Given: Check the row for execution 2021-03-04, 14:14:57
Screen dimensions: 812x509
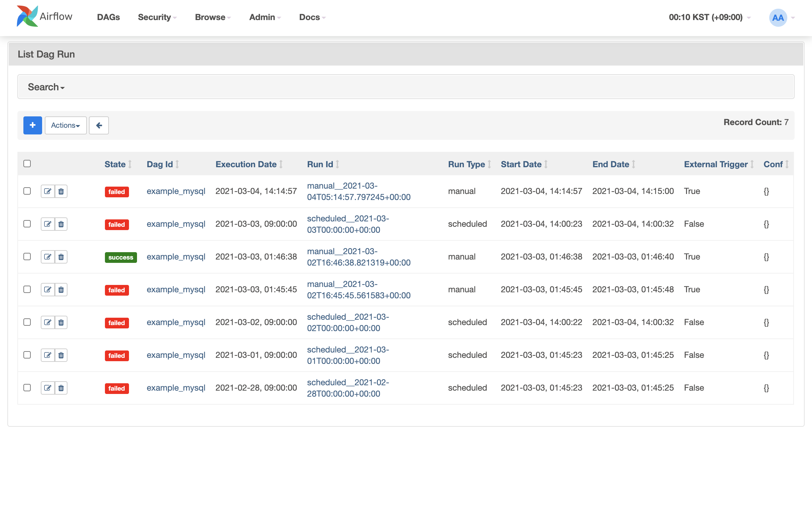Looking at the screenshot, I should click(27, 191).
